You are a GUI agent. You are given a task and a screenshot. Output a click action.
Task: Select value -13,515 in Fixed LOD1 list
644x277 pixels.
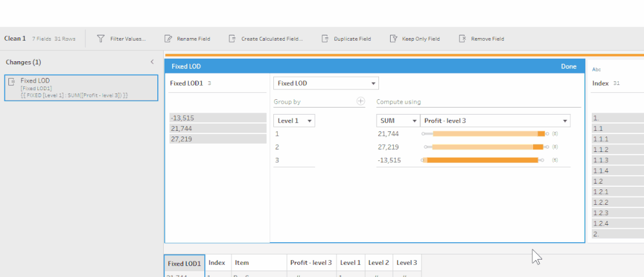pyautogui.click(x=218, y=118)
